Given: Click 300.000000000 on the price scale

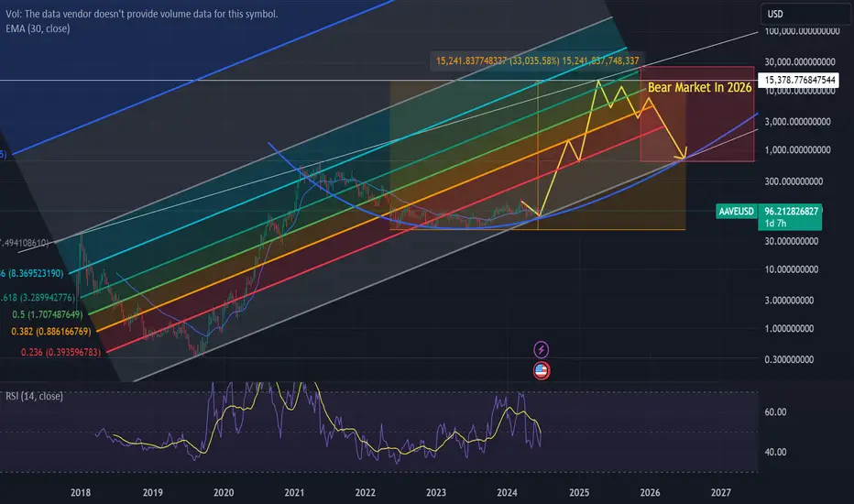Looking at the screenshot, I should [794, 181].
